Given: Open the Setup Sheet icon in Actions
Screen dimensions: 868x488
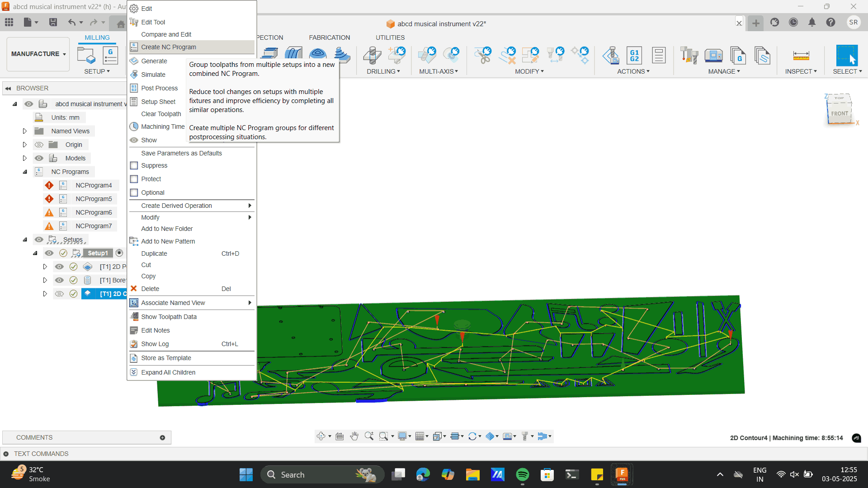Looking at the screenshot, I should (659, 56).
